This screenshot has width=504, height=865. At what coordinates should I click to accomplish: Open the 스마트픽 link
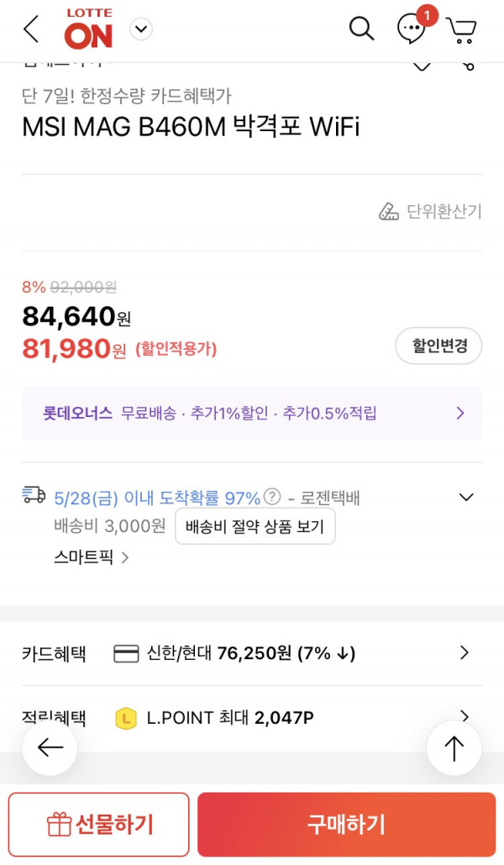(91, 557)
